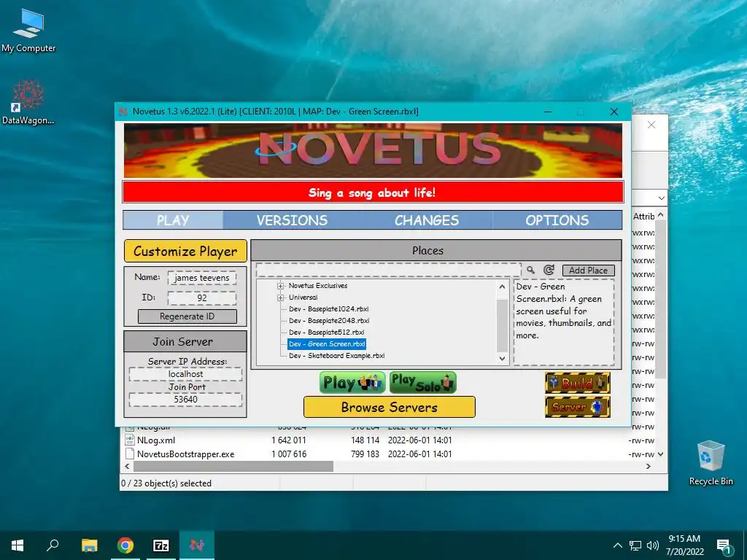Click the player Name input field
747x560 pixels.
(x=202, y=278)
